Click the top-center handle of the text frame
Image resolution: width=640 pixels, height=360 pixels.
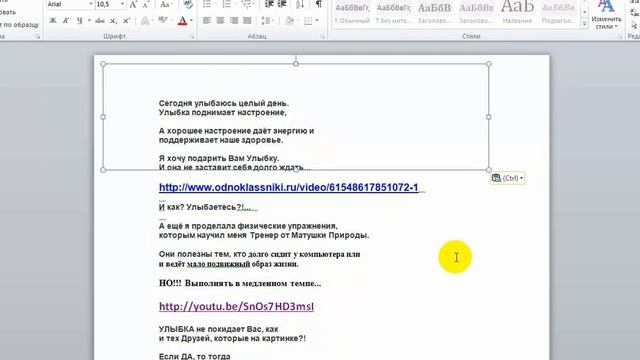point(296,64)
